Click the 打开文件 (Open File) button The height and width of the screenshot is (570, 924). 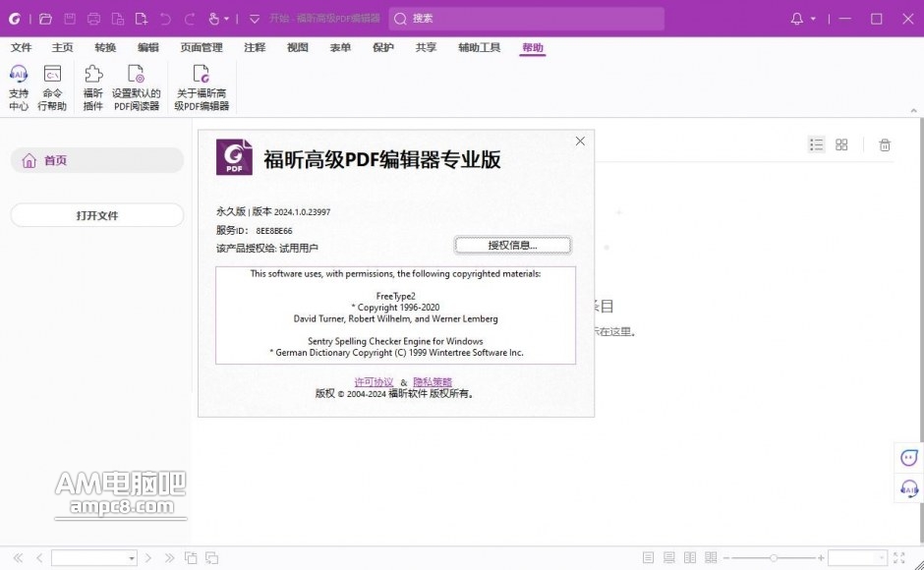coord(97,215)
